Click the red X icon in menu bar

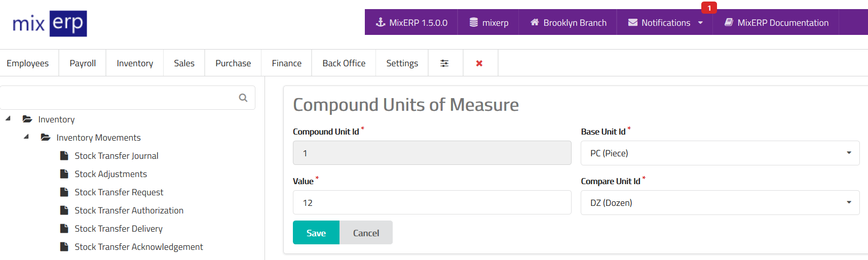pyautogui.click(x=479, y=63)
